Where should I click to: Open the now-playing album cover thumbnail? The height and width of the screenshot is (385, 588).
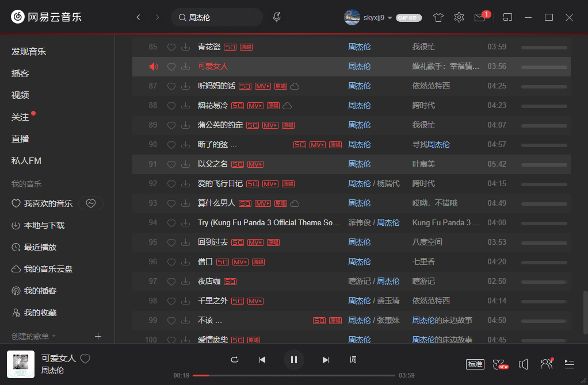[x=21, y=364]
